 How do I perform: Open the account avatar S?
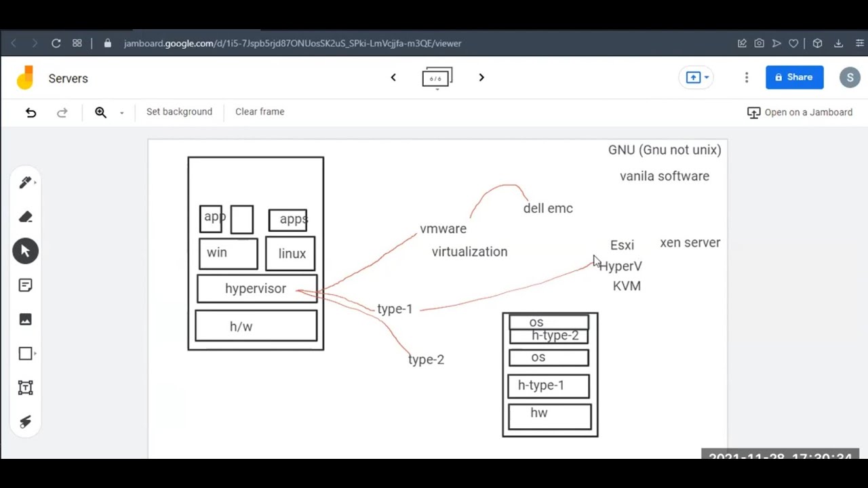pyautogui.click(x=850, y=77)
